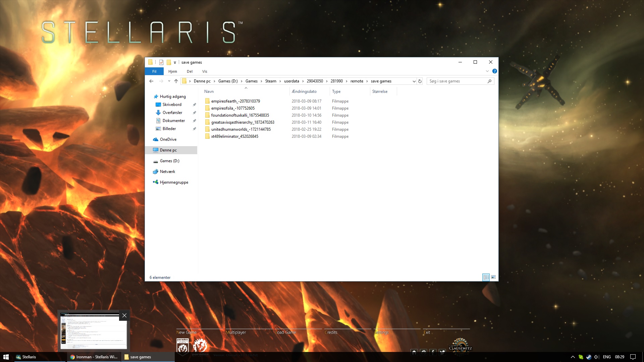
Task: Select Games (D:) in navigation pane
Action: (169, 161)
